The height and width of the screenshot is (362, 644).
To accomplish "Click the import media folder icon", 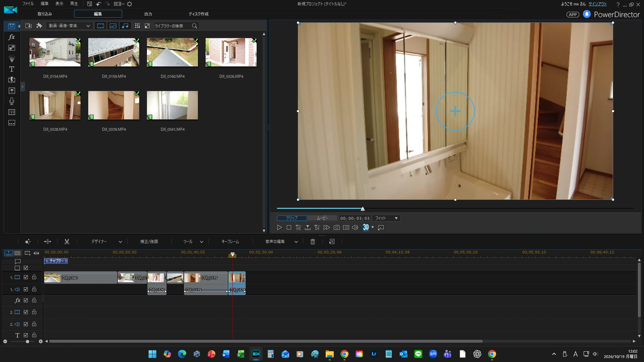I will [x=29, y=26].
